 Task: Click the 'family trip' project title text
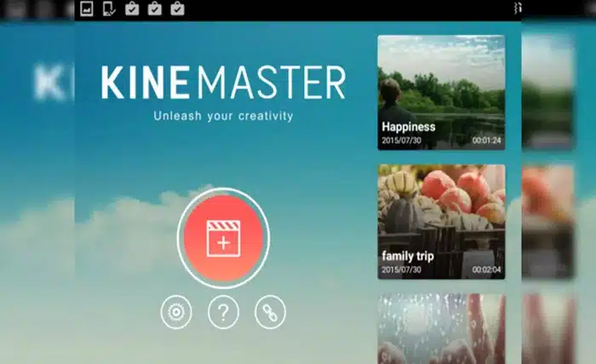pyautogui.click(x=408, y=257)
